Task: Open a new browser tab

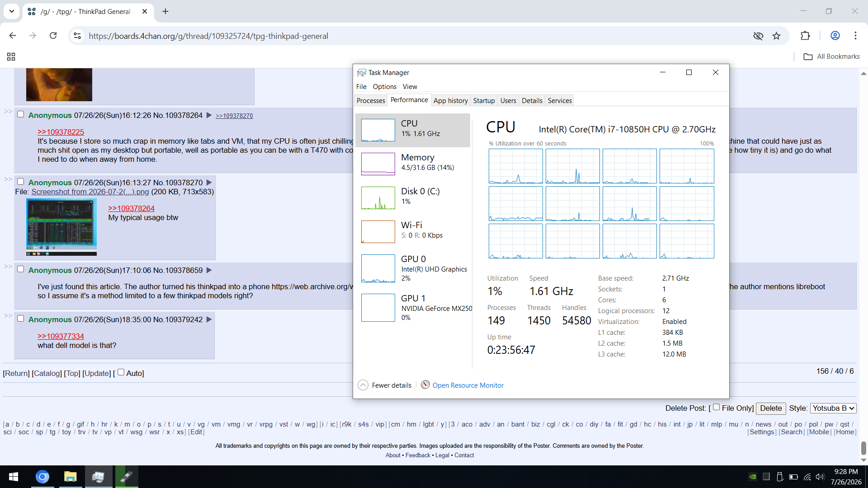Action: 165,11
